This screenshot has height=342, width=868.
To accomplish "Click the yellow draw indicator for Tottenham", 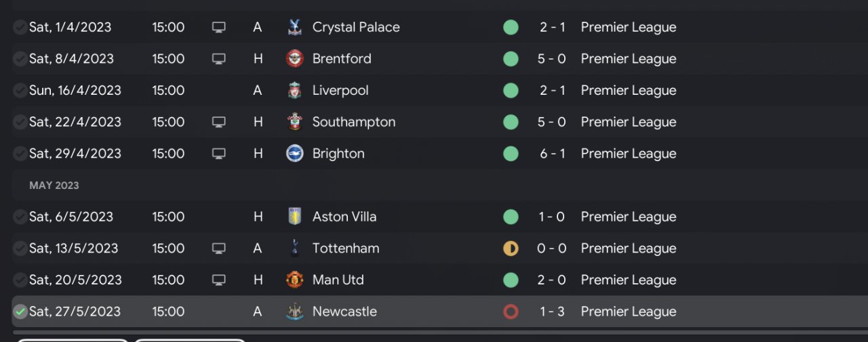I will click(x=511, y=249).
